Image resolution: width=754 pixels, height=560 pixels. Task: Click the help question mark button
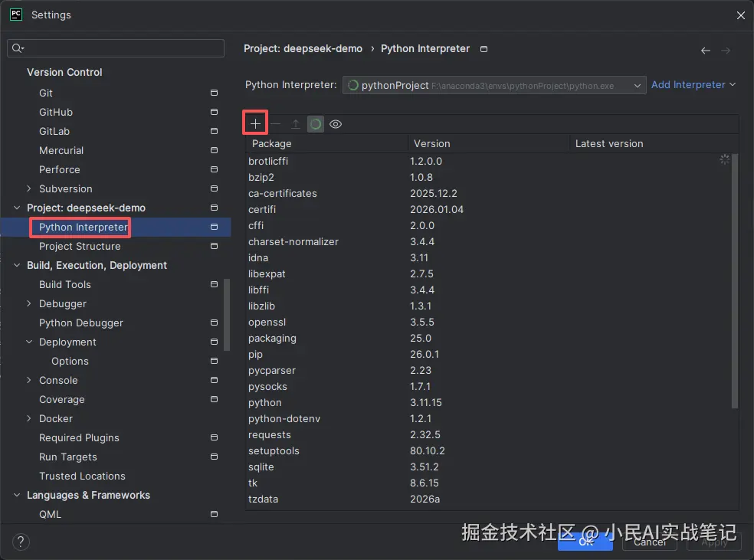21,542
